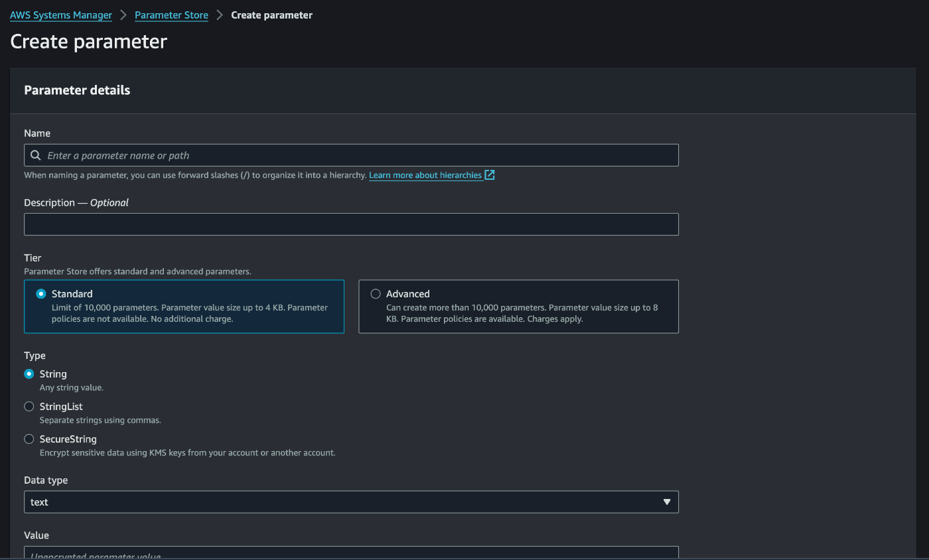Open Learn more about hierarchies link
Viewport: 929px width, 560px height.
[x=425, y=175]
